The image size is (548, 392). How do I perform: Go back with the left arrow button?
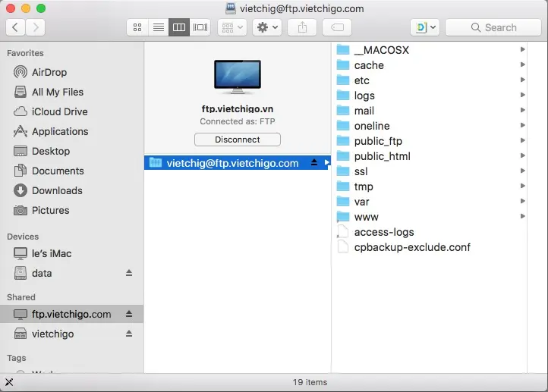point(15,27)
